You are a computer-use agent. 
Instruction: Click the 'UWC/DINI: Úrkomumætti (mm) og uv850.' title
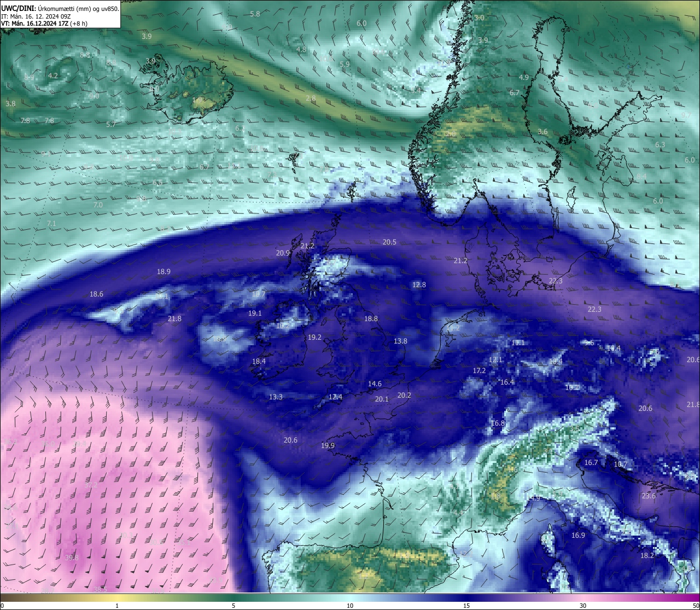(60, 8)
